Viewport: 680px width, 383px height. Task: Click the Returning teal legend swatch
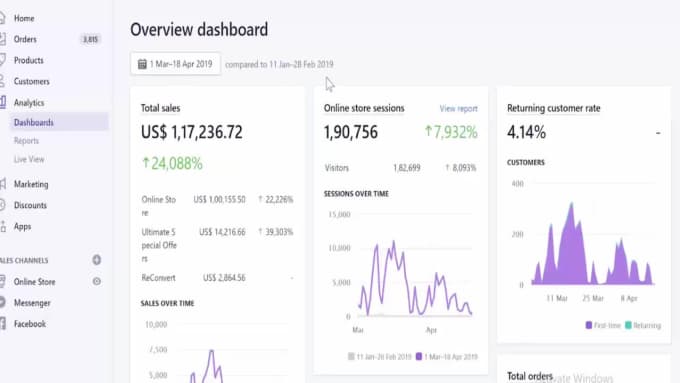click(628, 325)
